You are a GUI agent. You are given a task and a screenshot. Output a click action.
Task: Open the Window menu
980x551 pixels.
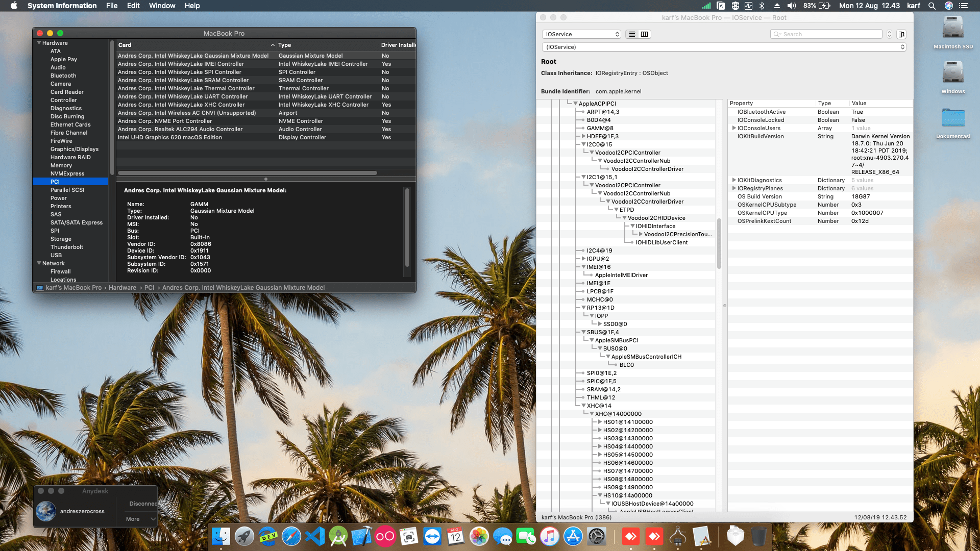(162, 6)
